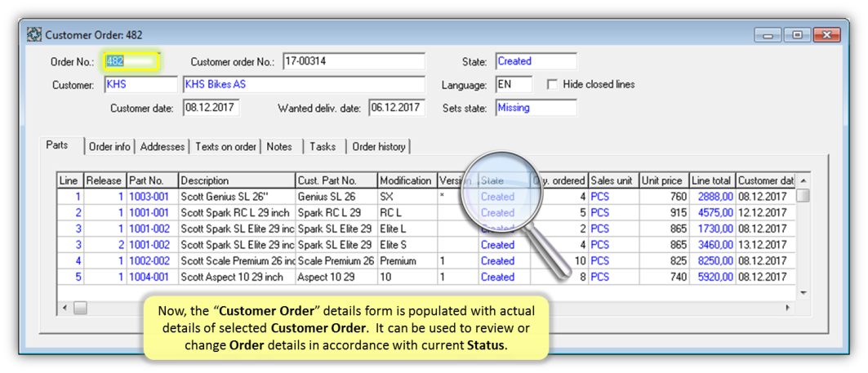
Task: Click the Cust. Part No. column header
Action: click(x=336, y=180)
